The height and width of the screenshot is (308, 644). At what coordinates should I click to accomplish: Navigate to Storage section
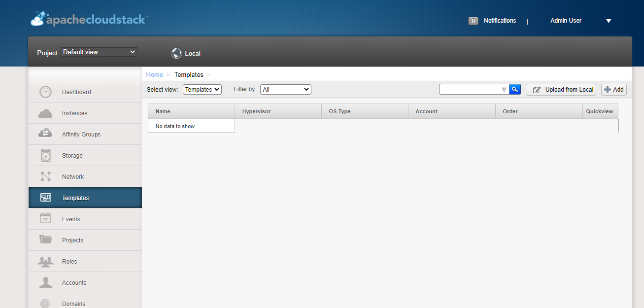(x=85, y=155)
